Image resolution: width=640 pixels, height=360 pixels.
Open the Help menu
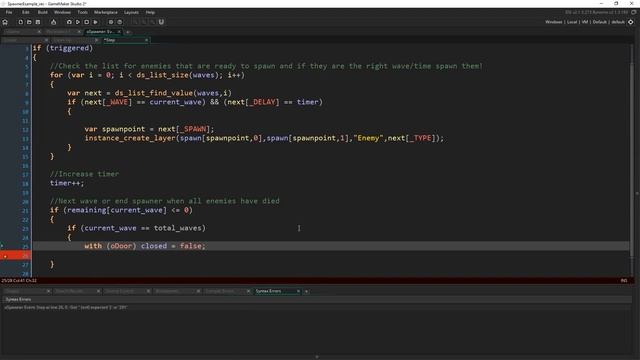150,12
